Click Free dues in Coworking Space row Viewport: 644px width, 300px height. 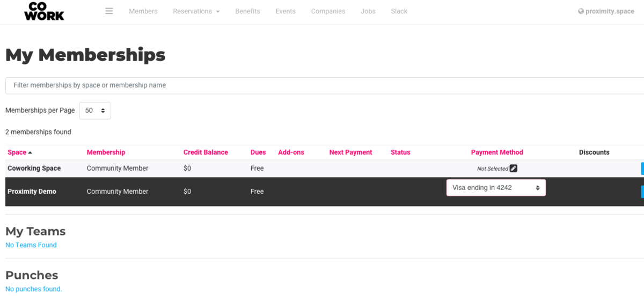point(257,169)
